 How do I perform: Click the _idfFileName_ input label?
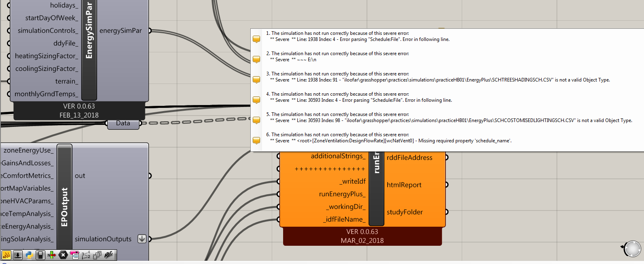pos(344,219)
